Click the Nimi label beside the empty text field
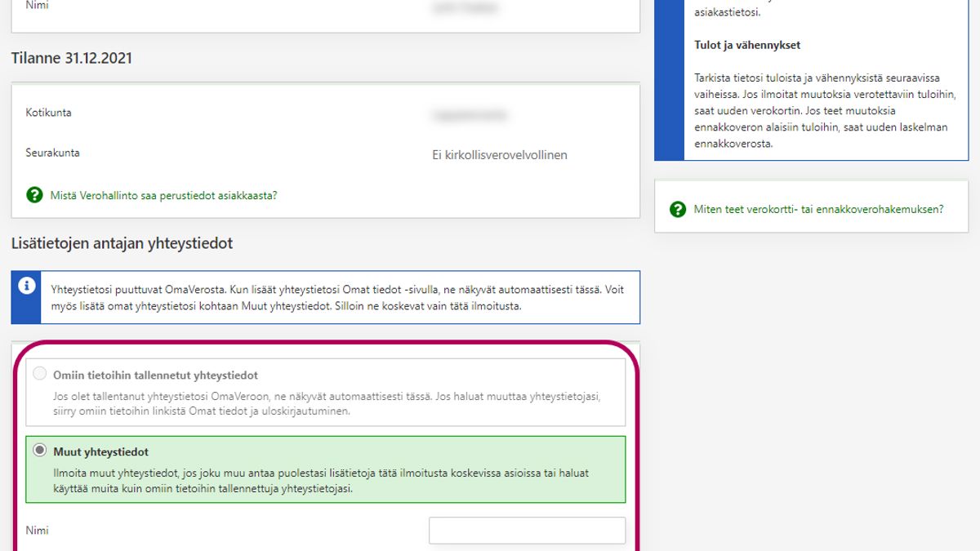This screenshot has width=980, height=551. pos(37,531)
